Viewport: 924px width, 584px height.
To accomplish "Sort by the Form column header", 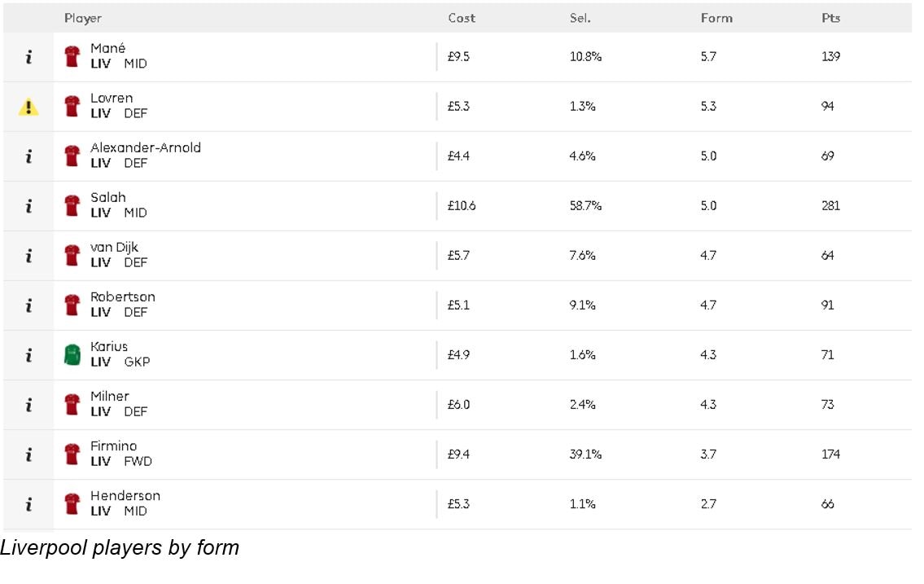I will click(x=716, y=18).
